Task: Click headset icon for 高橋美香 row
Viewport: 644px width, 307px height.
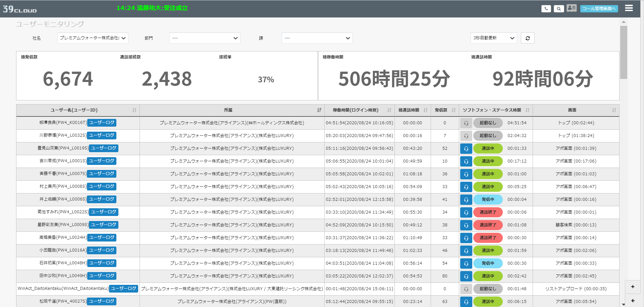Action: tap(466, 238)
